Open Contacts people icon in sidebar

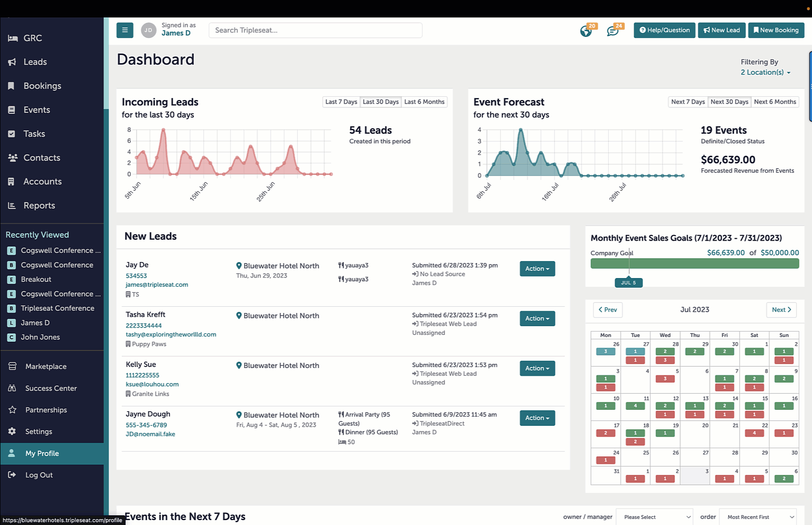[x=12, y=157]
